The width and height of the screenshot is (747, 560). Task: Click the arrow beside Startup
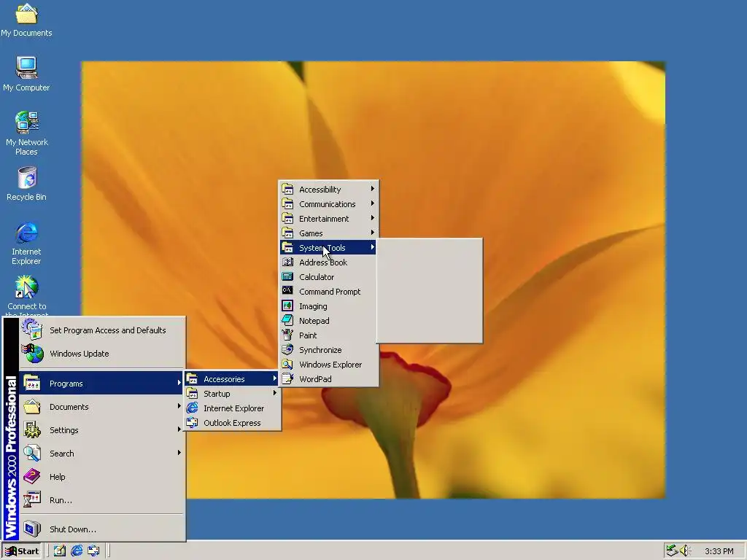click(x=275, y=393)
